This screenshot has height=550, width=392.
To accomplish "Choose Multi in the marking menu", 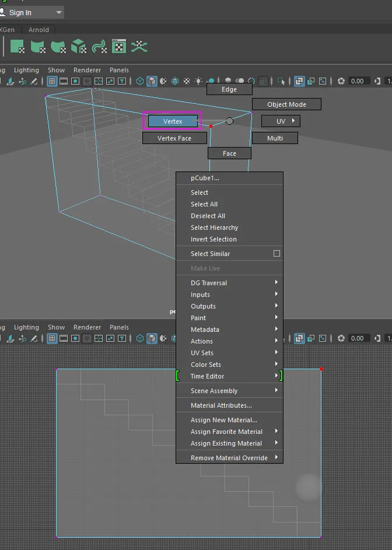I will [275, 138].
